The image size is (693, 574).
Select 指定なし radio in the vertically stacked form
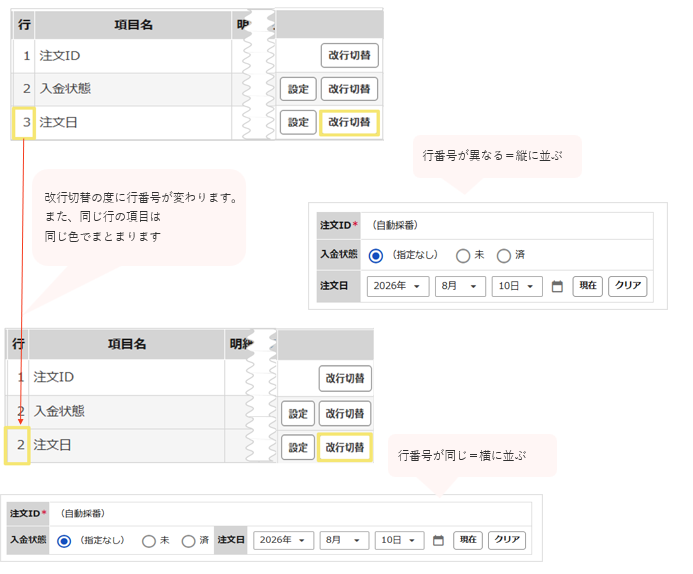coord(376,255)
